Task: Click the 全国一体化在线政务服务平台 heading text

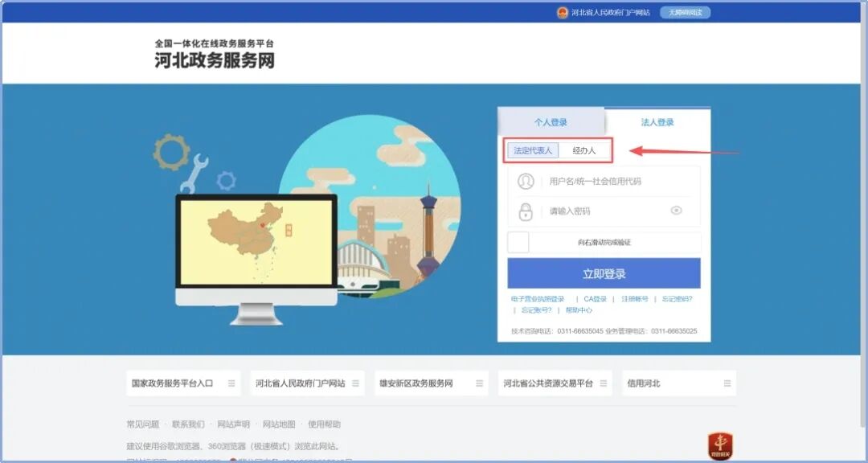Action: pyautogui.click(x=215, y=43)
